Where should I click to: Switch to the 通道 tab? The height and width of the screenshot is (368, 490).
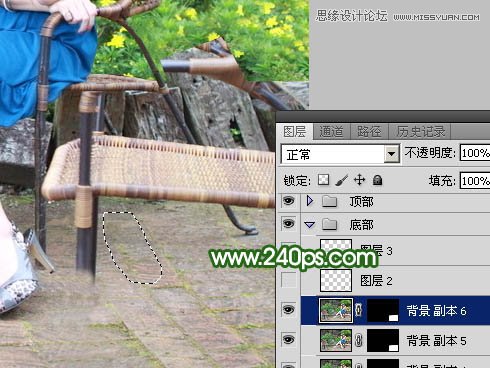click(x=331, y=132)
